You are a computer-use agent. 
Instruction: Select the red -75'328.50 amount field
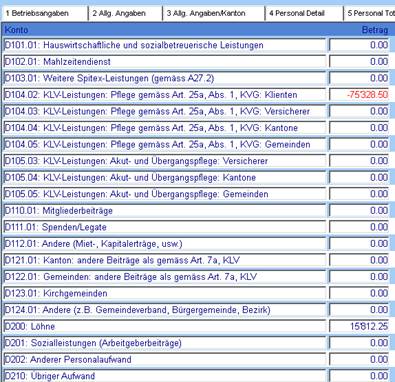pyautogui.click(x=359, y=95)
